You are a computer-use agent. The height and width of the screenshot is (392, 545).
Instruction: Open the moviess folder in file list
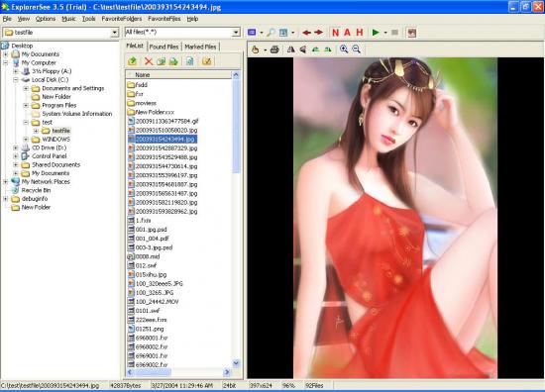(146, 103)
